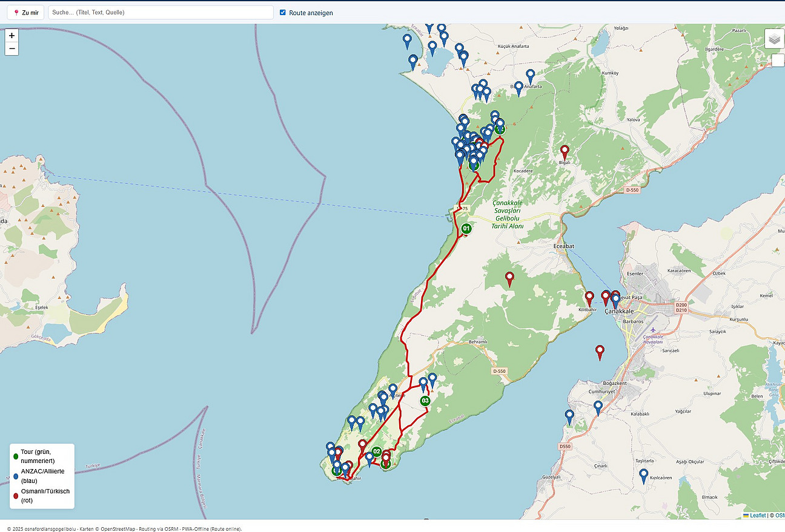This screenshot has width=785, height=532.
Task: Click the green Tour legend dot
Action: 15,456
